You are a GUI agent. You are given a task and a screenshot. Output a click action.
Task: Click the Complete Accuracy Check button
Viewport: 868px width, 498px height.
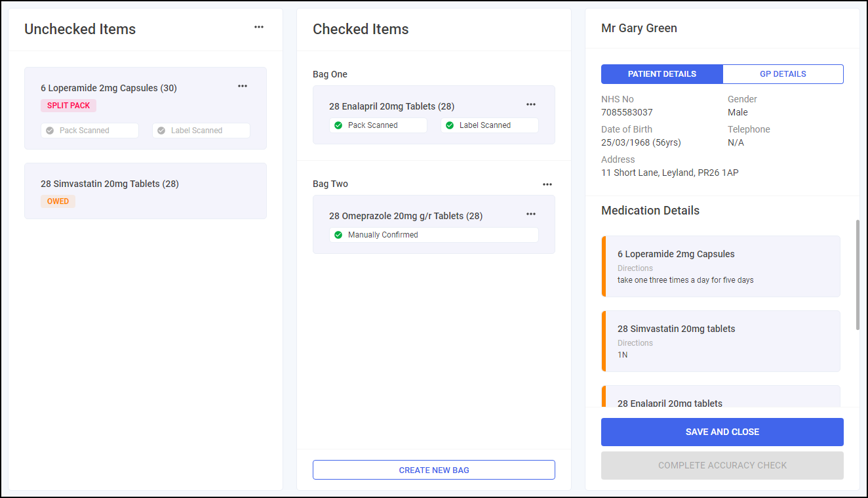tap(722, 465)
